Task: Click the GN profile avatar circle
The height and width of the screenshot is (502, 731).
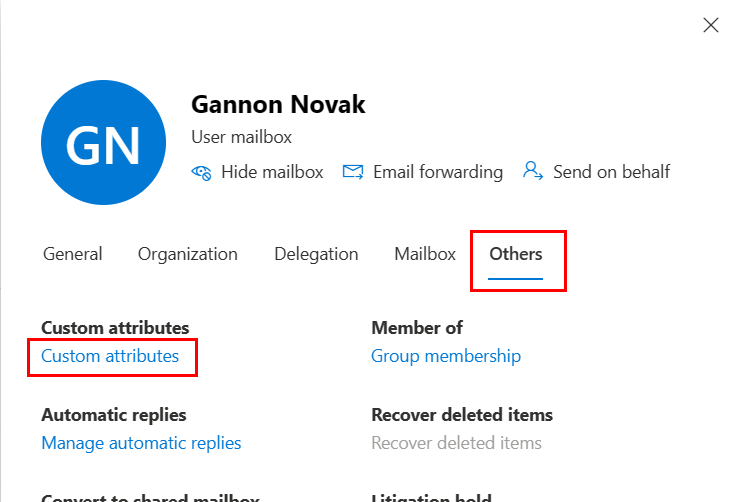Action: coord(104,145)
